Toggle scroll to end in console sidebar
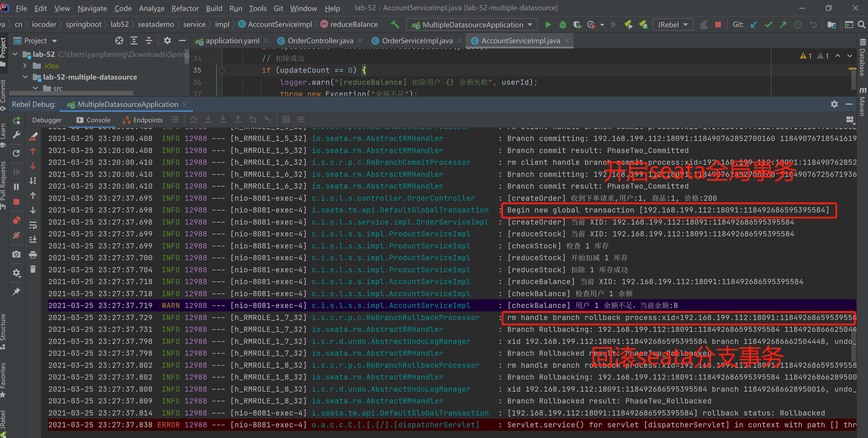 click(x=33, y=239)
